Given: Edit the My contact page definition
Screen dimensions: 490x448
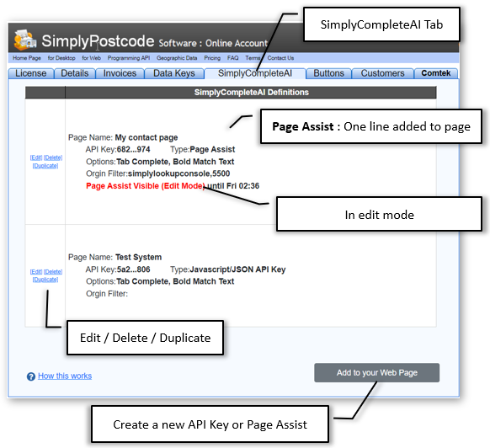Looking at the screenshot, I should click(x=36, y=157).
